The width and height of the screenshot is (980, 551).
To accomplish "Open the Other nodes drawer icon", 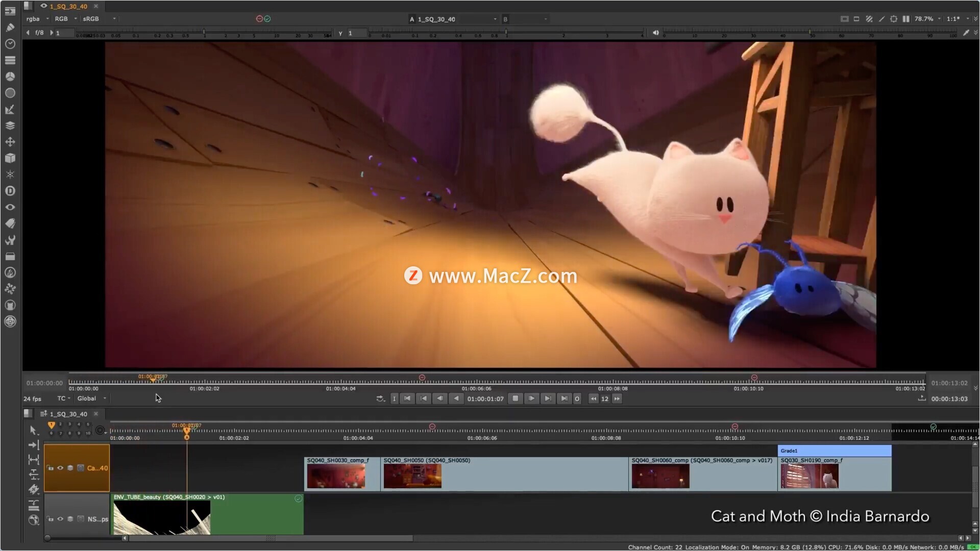I will coord(10,256).
